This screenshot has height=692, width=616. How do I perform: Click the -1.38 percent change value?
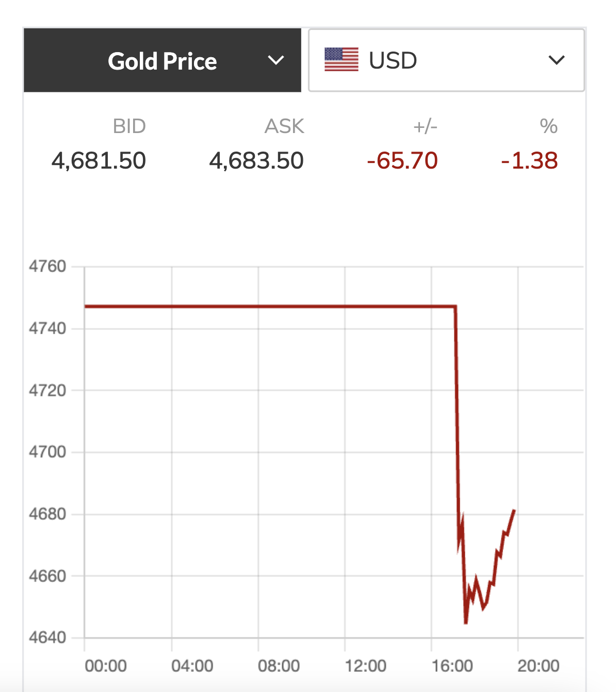coord(529,161)
